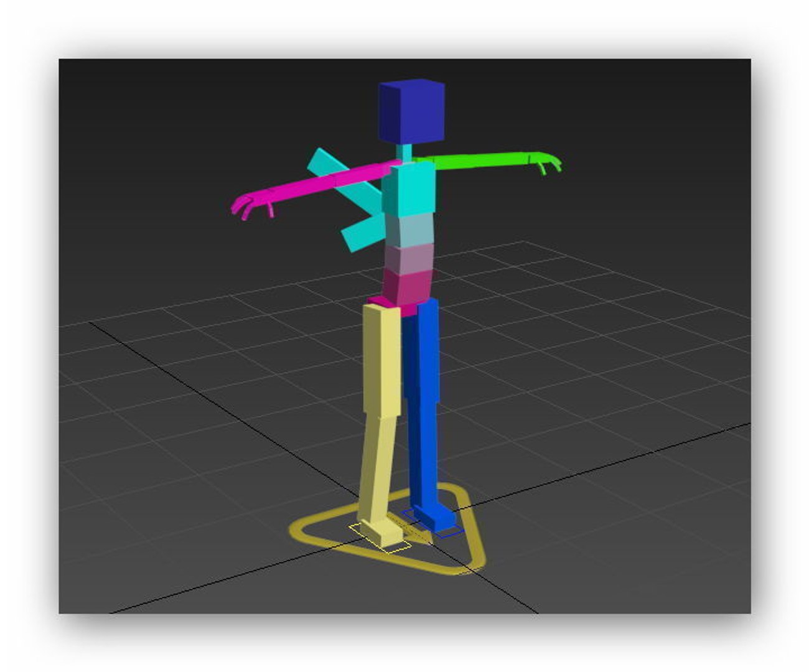
Task: Select the magenta hand with fingers
Action: (252, 206)
